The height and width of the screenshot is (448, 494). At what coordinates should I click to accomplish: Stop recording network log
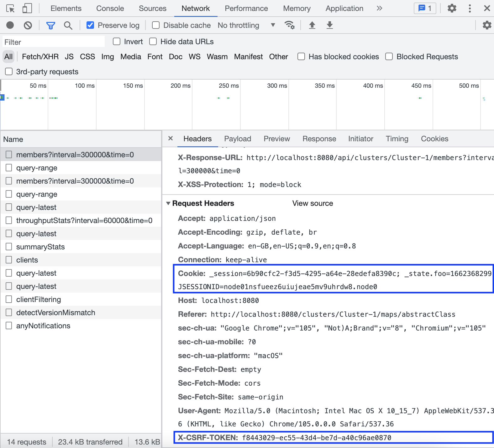tap(10, 25)
